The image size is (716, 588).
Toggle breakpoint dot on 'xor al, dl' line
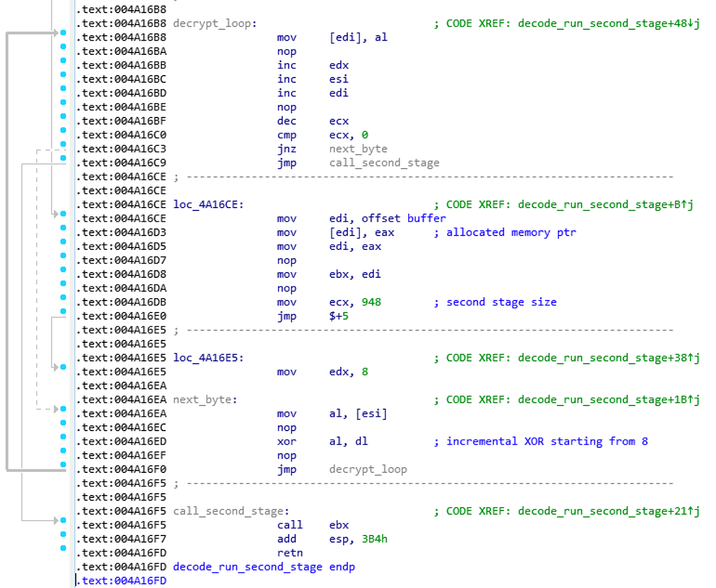63,436
